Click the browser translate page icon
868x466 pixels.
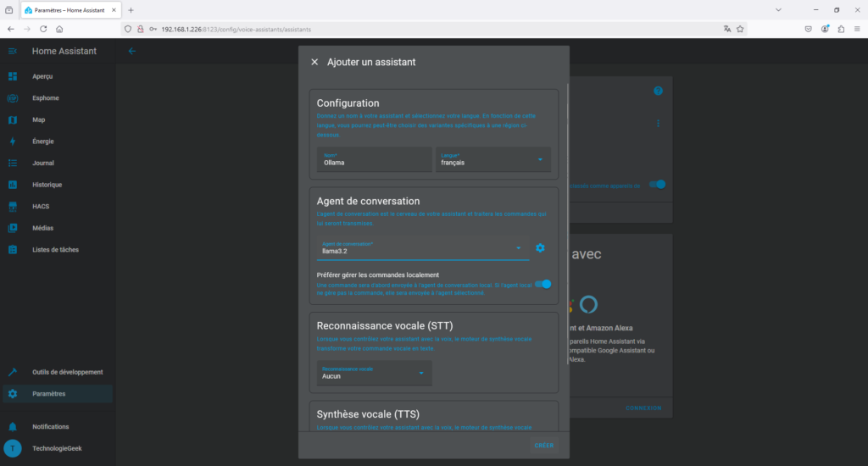(x=726, y=28)
